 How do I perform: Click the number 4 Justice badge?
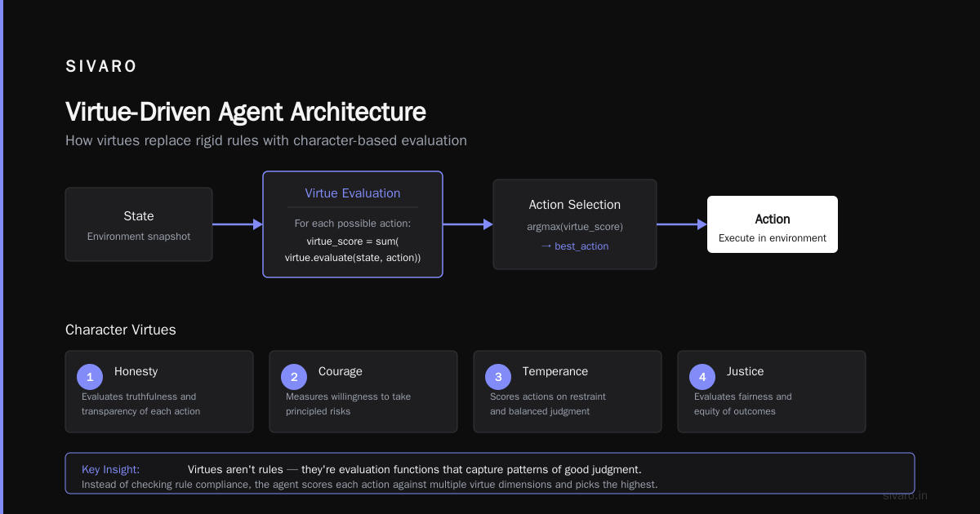pyautogui.click(x=702, y=376)
